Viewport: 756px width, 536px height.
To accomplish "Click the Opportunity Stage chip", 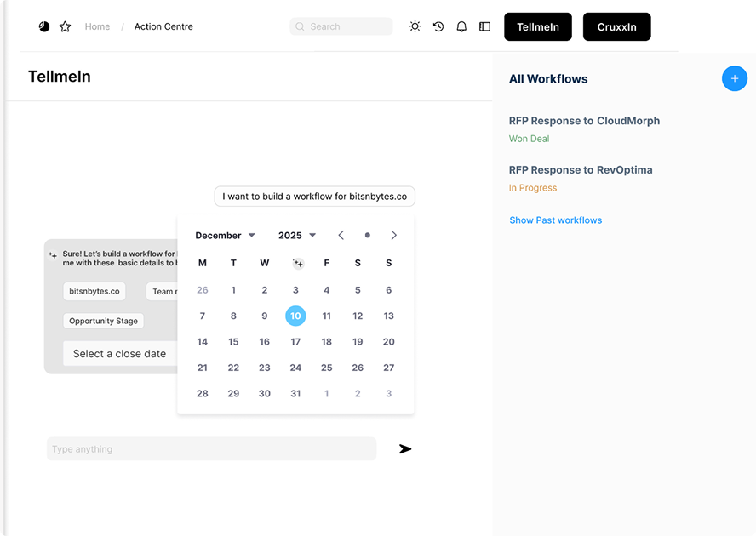I will pos(103,321).
